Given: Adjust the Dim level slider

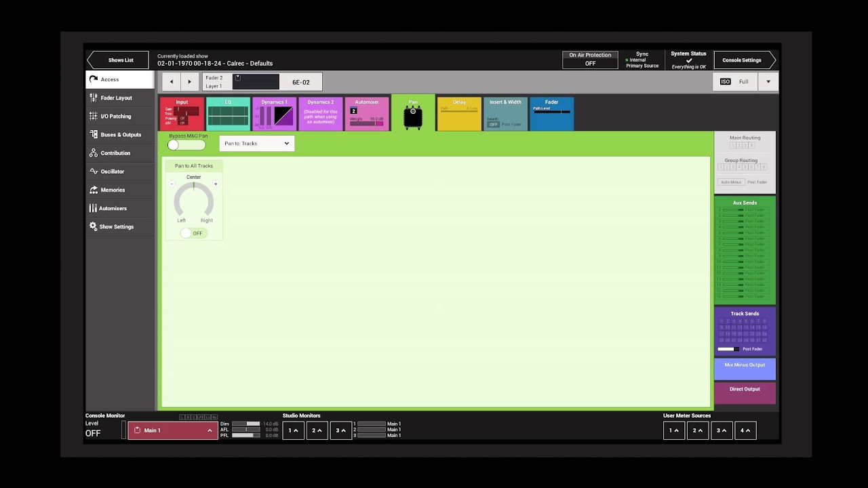Looking at the screenshot, I should pos(245,424).
